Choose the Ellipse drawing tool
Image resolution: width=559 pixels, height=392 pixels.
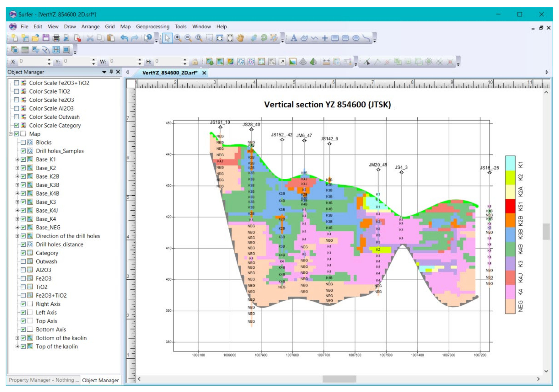tap(356, 38)
